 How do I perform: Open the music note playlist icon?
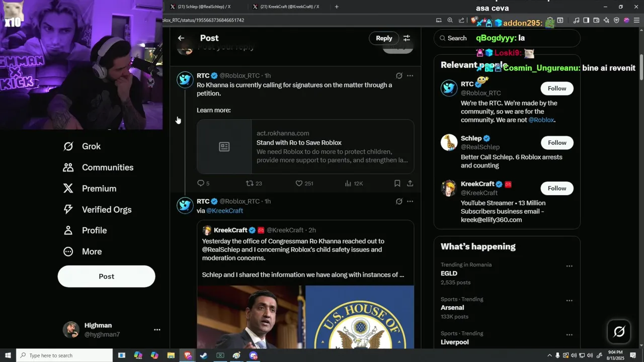point(576,21)
